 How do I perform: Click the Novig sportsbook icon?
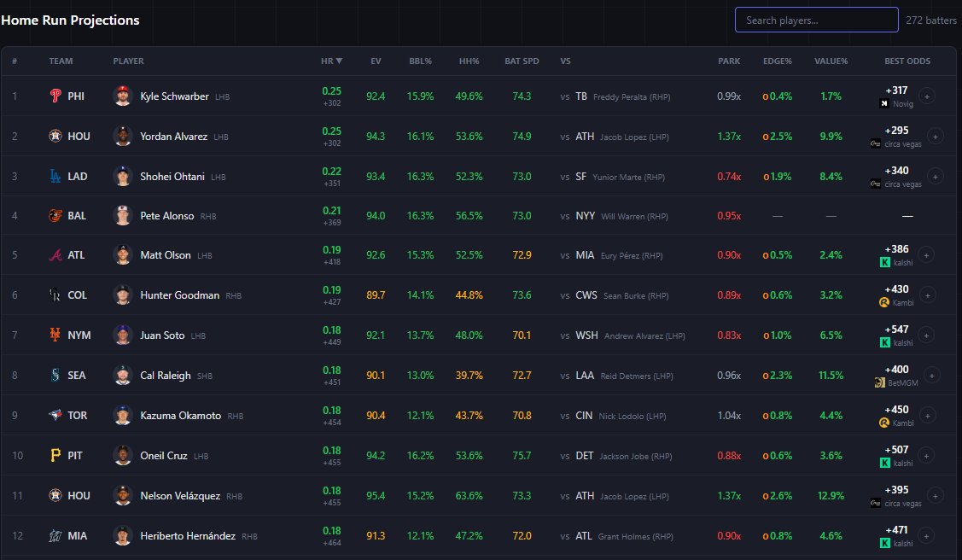(x=884, y=103)
